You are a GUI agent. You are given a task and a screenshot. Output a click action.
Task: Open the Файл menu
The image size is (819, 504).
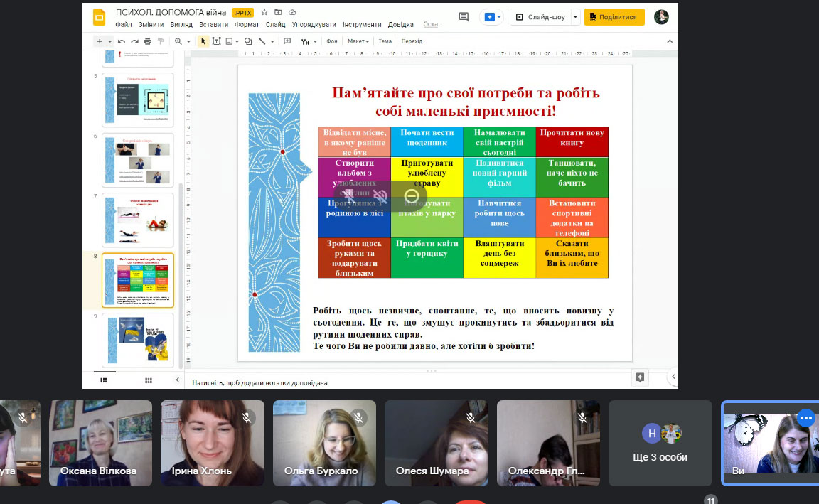(124, 25)
